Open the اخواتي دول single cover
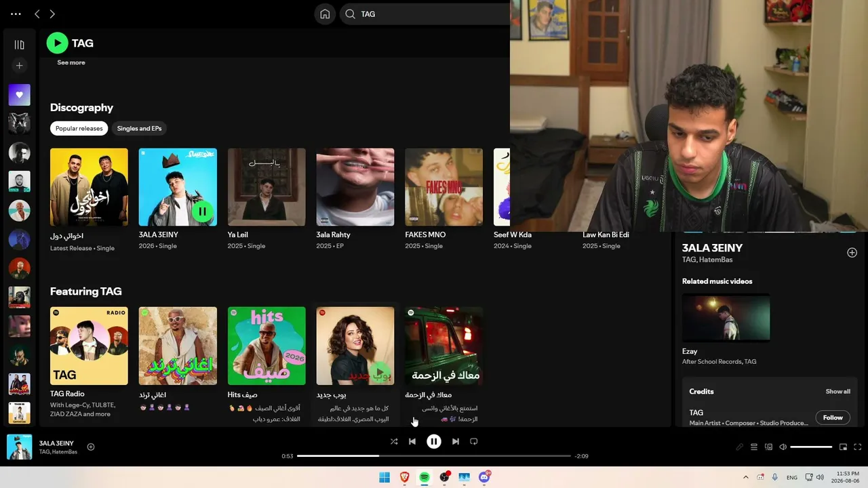Image resolution: width=868 pixels, height=488 pixels. coord(89,187)
